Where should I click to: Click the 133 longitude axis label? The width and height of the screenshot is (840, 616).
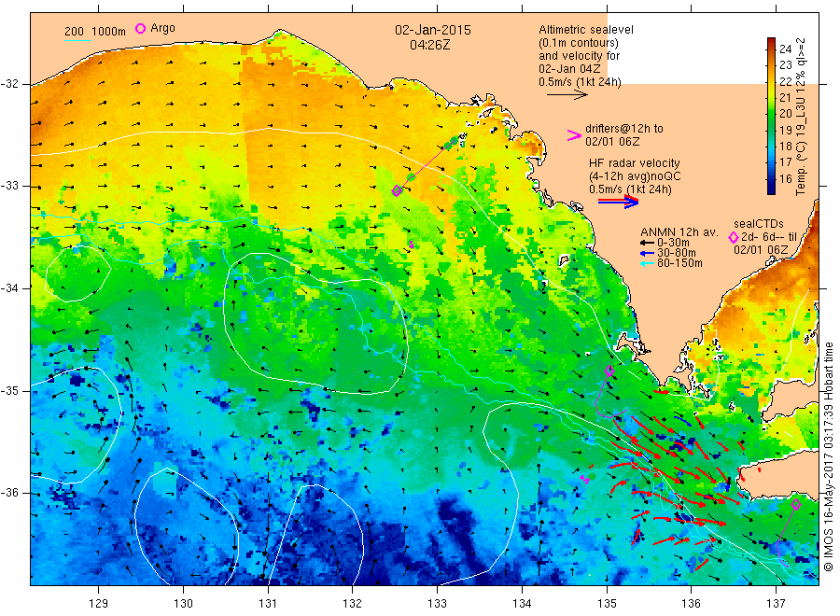[437, 604]
